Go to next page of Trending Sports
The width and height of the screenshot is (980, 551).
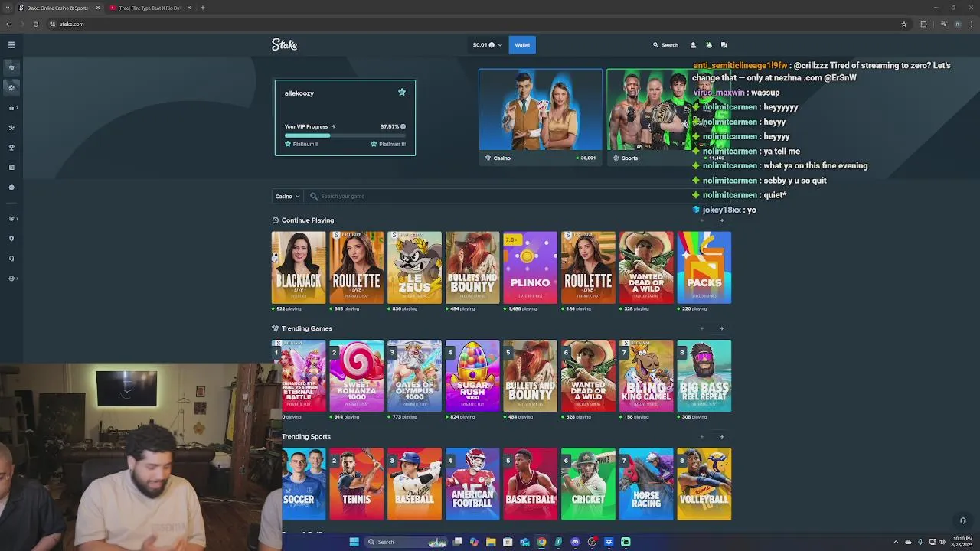pos(721,436)
